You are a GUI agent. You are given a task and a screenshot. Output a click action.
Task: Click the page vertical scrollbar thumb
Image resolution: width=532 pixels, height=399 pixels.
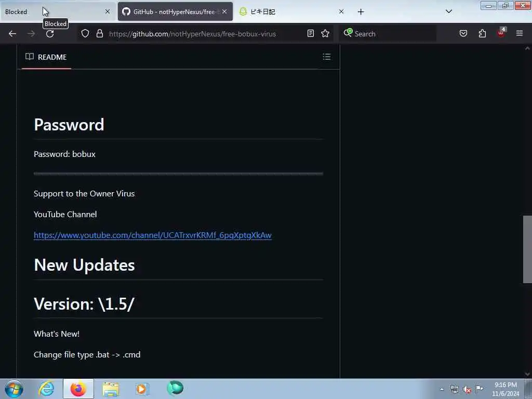click(527, 249)
